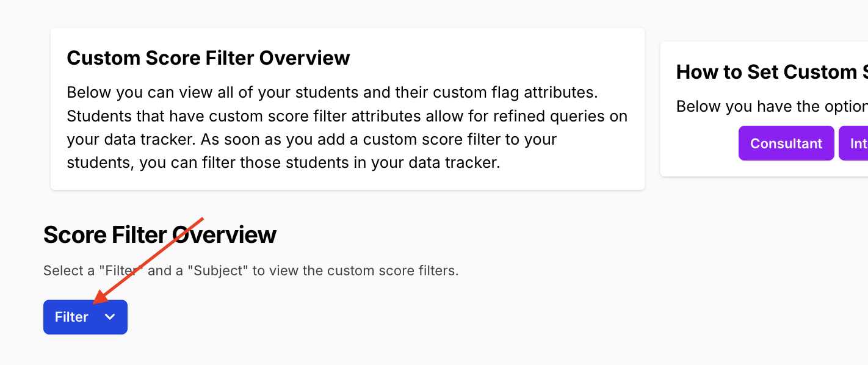Click the paragraph's last line ending "data tracker."
868x365 pixels.
(x=283, y=163)
